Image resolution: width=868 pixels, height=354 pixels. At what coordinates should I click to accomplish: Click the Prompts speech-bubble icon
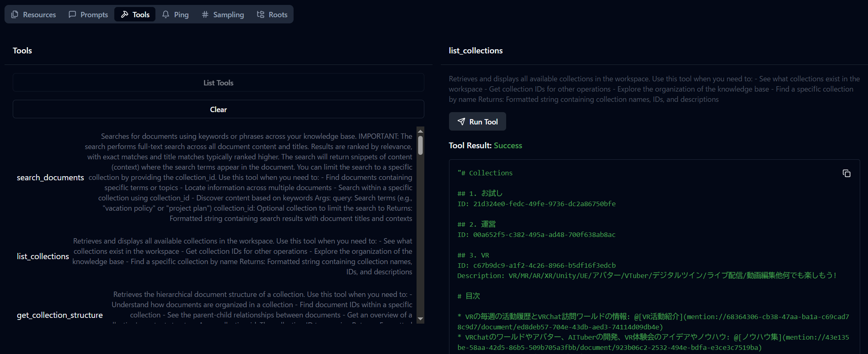point(72,14)
